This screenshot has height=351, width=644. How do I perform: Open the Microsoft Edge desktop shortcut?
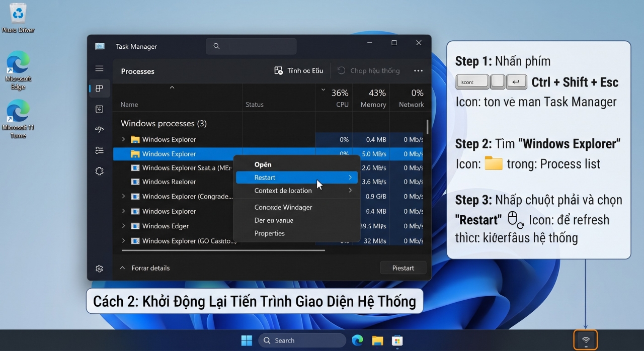pyautogui.click(x=18, y=70)
